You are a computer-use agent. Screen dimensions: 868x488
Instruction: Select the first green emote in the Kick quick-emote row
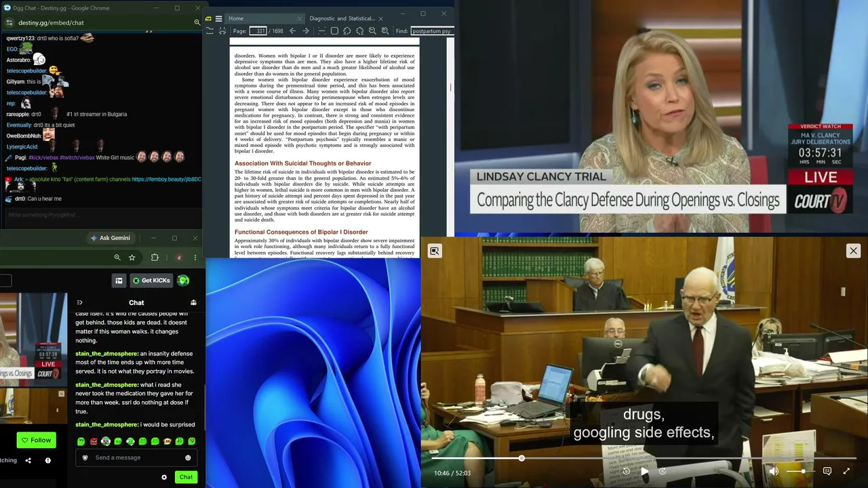(x=81, y=441)
